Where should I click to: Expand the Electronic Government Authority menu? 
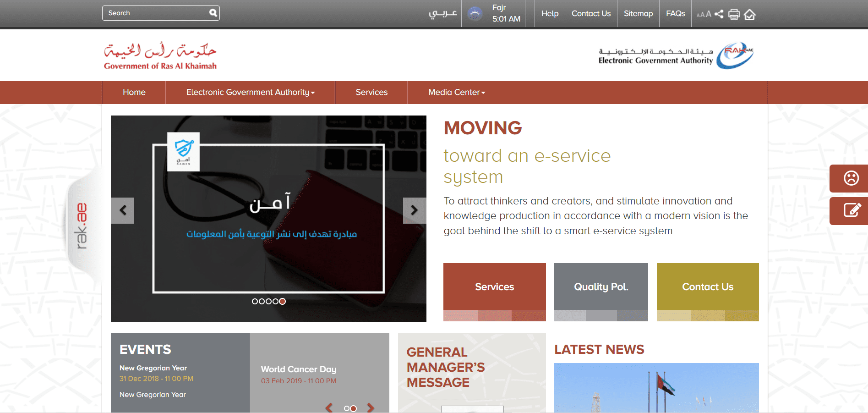[250, 92]
